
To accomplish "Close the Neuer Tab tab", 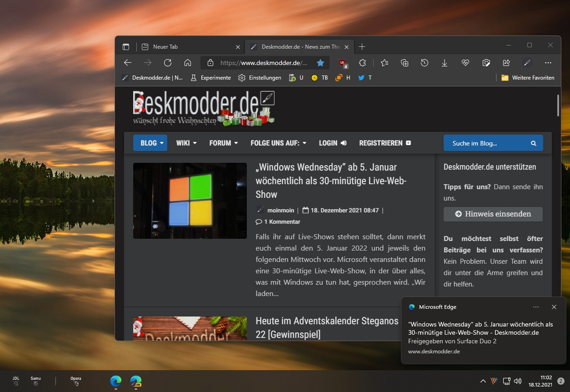I will click(x=238, y=47).
